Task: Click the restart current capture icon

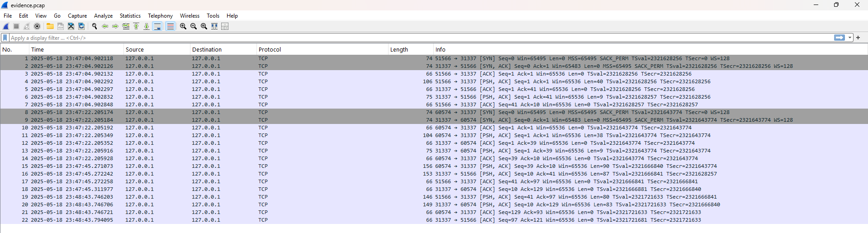Action: pyautogui.click(x=27, y=26)
